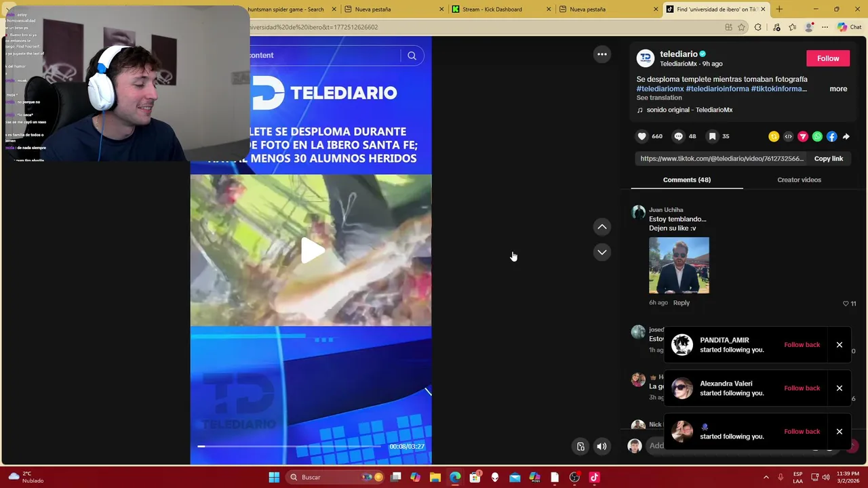Follow back the bottom notification user

click(x=802, y=432)
